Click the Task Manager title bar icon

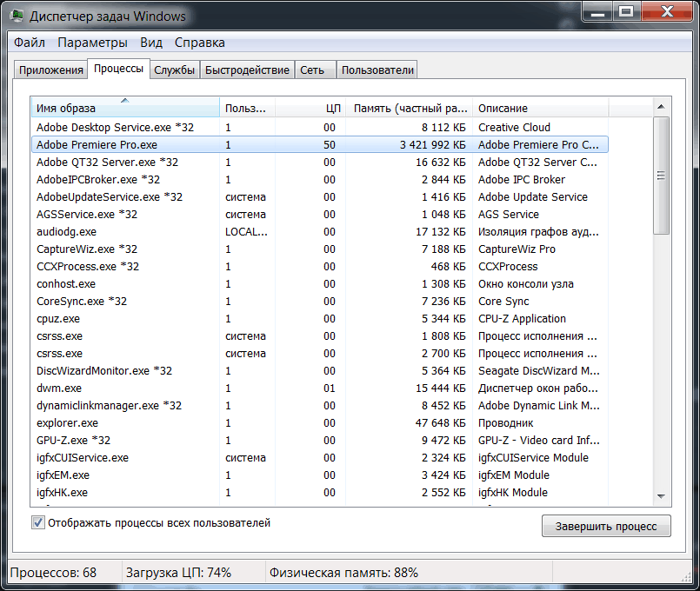pos(17,17)
